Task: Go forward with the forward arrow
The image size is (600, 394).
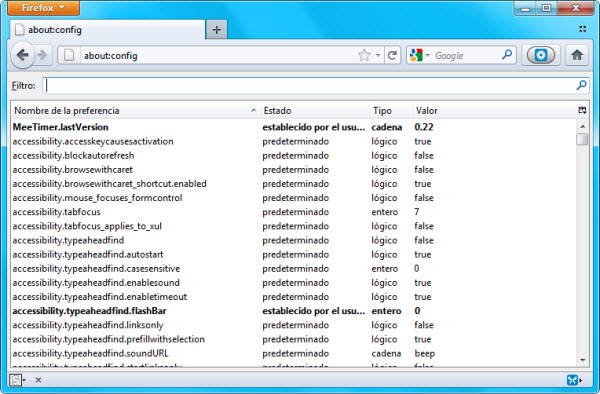Action: 42,55
